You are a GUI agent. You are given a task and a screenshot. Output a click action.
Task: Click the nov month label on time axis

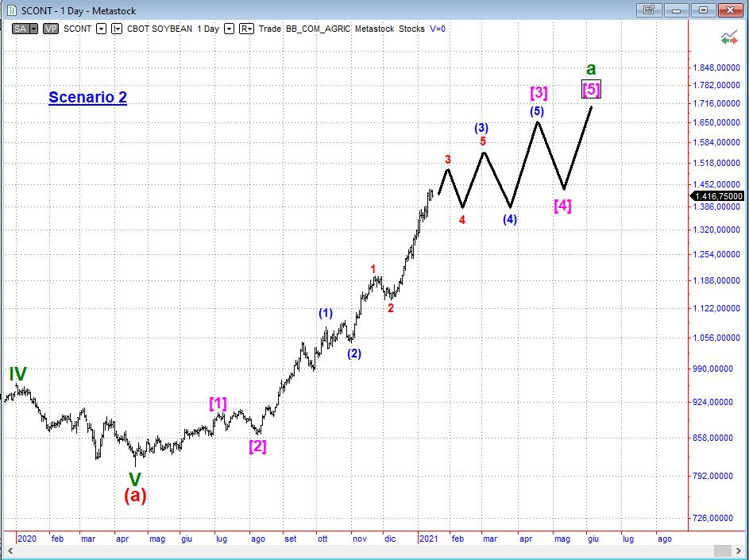click(x=360, y=539)
